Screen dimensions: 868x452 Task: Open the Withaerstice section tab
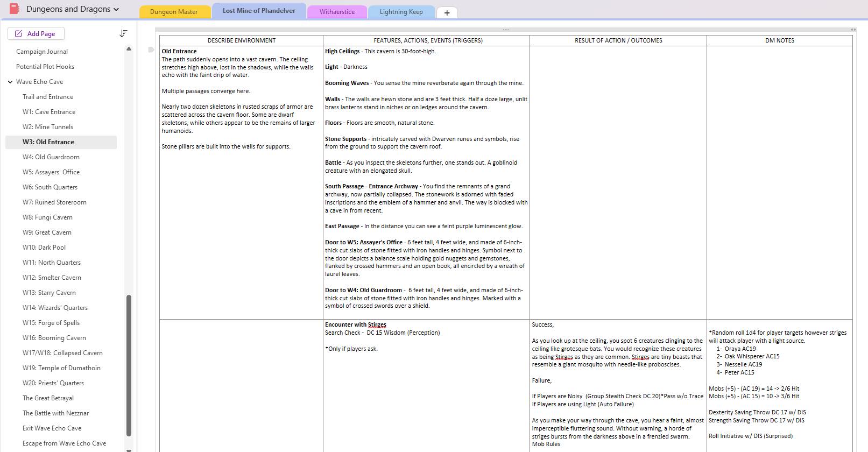coord(337,12)
